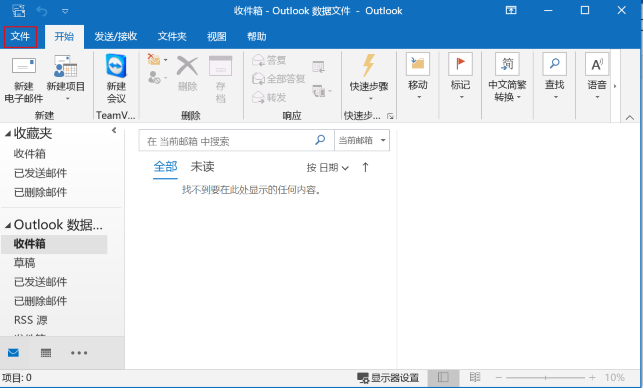Select 收件箱 under Outlook 数据文件
643x388 pixels.
[x=54, y=244]
